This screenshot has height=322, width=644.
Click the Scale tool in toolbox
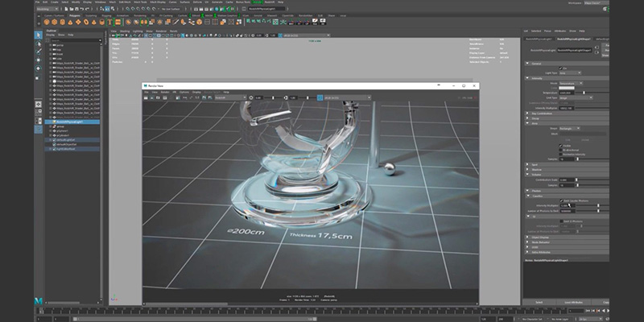[x=38, y=76]
